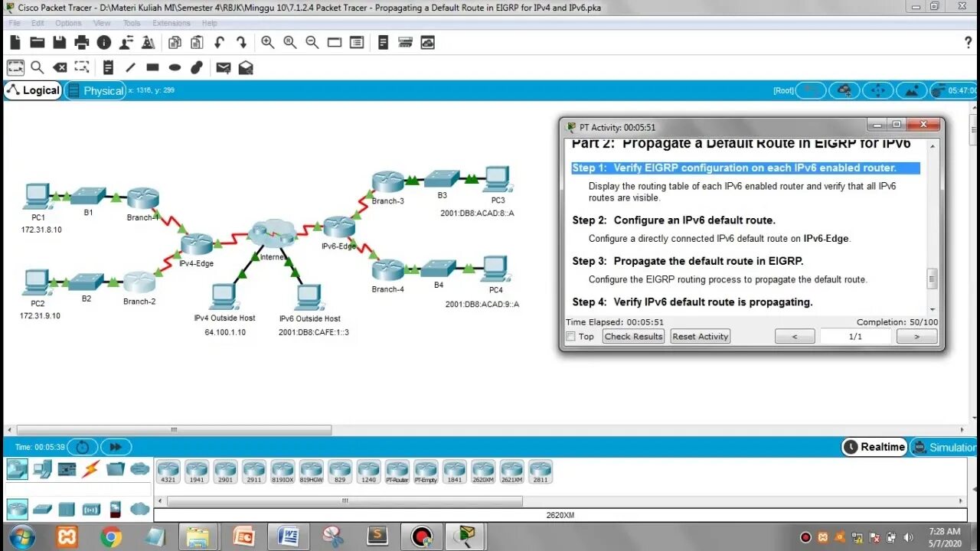Pick the Delete tool
The image size is (980, 551).
tap(60, 67)
